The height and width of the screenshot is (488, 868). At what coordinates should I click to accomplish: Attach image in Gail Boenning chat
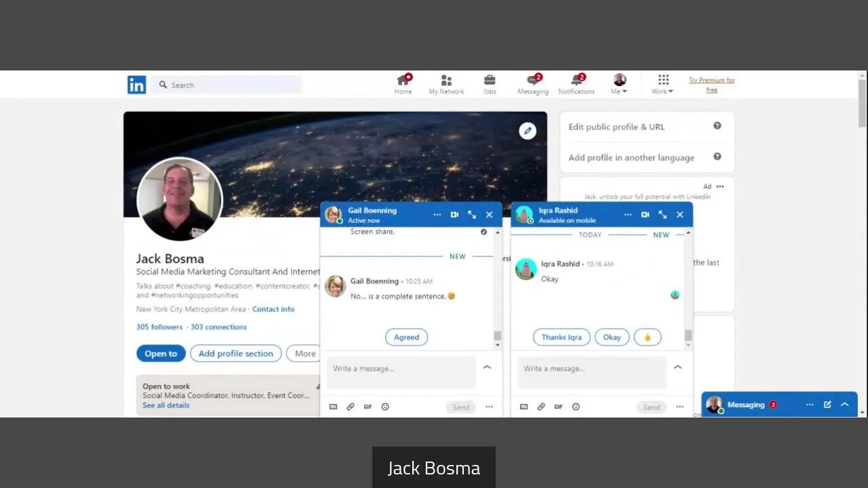click(x=333, y=407)
